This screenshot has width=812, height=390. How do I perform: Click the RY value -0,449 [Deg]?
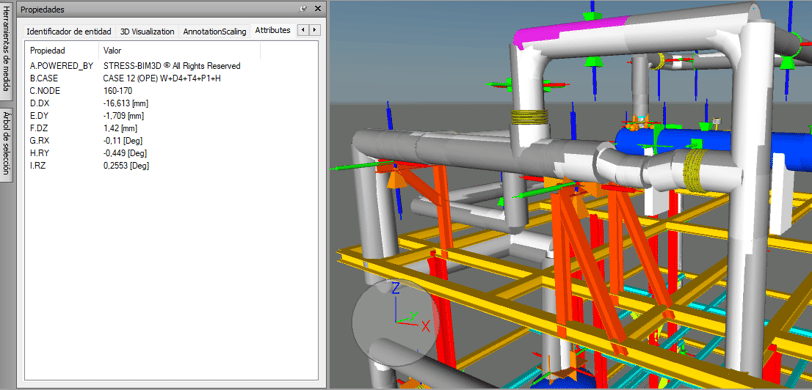coord(125,153)
